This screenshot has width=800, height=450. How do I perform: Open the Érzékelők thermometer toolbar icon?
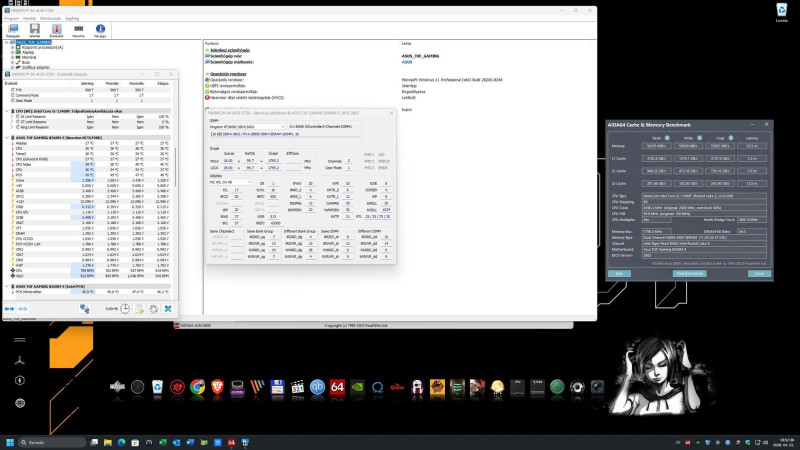57,30
